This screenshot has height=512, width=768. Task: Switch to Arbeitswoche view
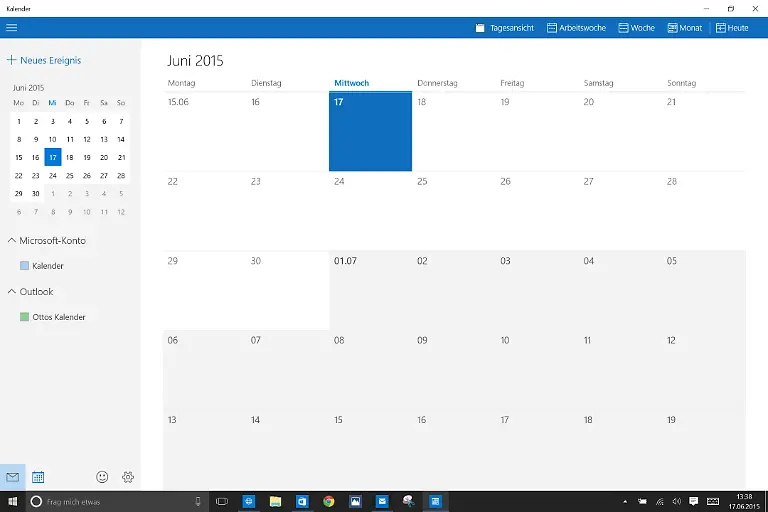(576, 28)
